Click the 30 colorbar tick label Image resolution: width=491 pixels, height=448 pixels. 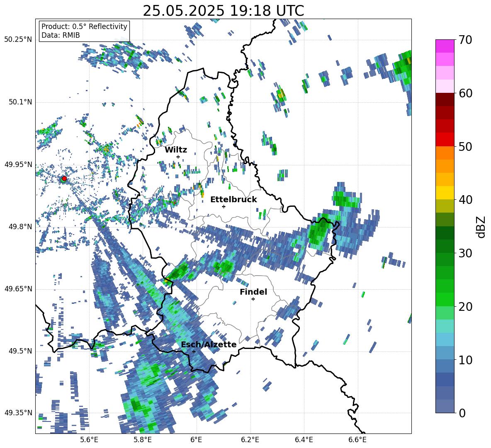pyautogui.click(x=465, y=253)
